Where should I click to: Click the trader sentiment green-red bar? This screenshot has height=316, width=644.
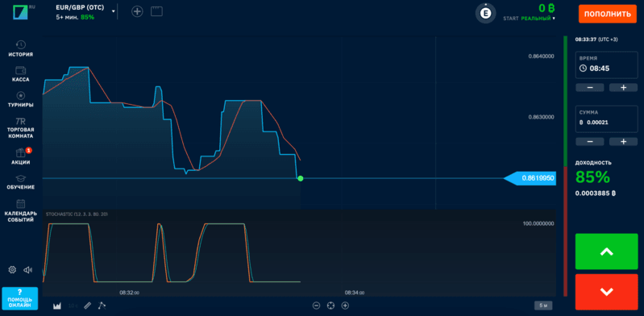coord(565,166)
